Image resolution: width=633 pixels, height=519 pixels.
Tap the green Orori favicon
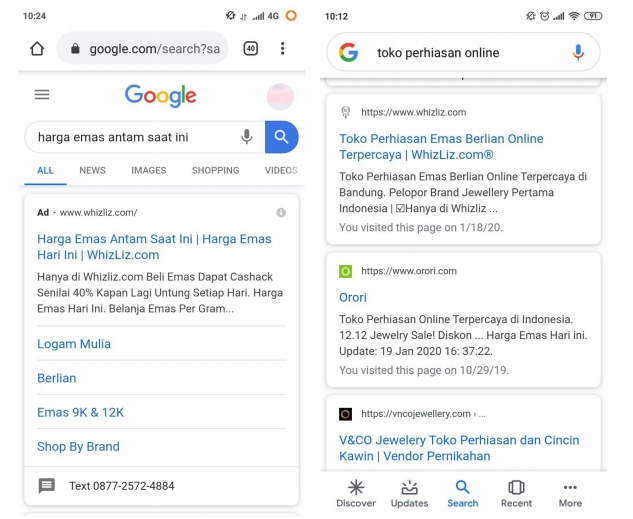pyautogui.click(x=346, y=271)
